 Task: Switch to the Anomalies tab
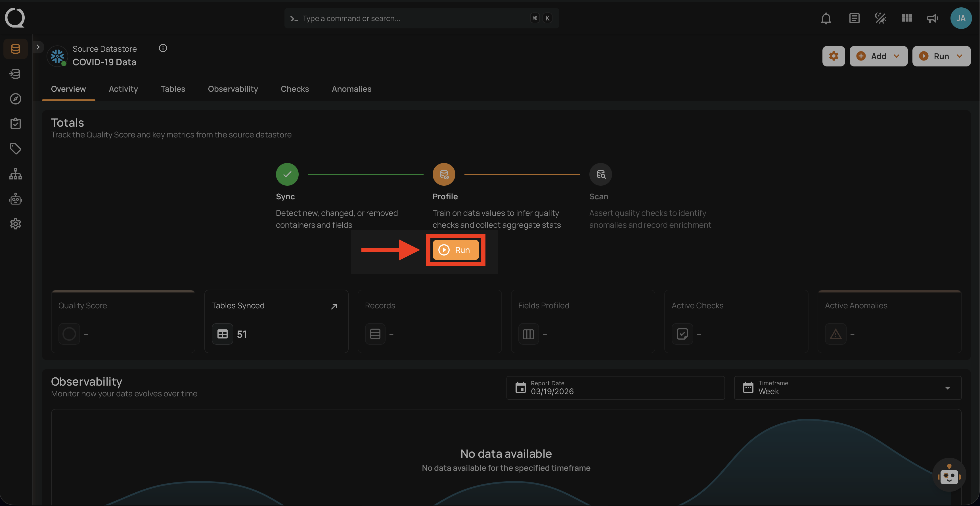click(x=351, y=89)
